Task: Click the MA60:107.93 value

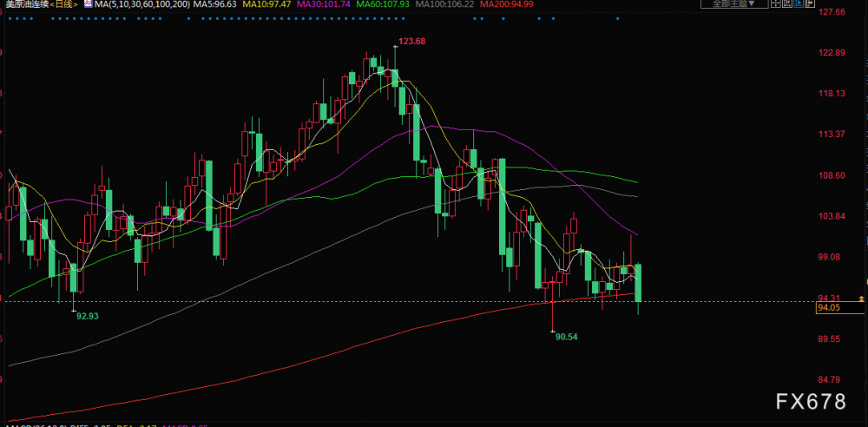Action: coord(383,4)
